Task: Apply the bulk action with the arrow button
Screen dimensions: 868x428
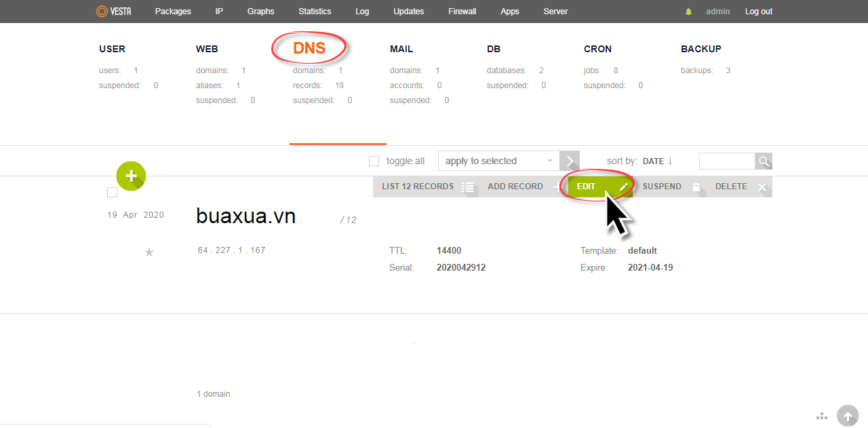Action: click(x=570, y=161)
